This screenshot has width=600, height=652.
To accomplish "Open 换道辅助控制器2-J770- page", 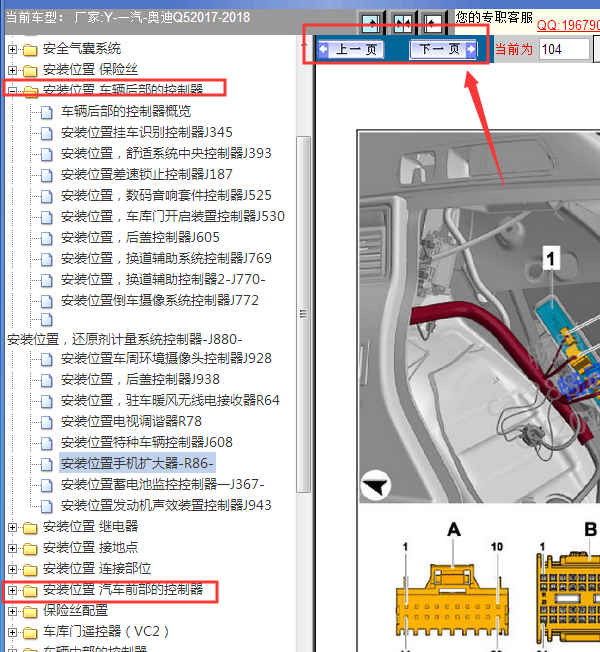I will coord(163,279).
